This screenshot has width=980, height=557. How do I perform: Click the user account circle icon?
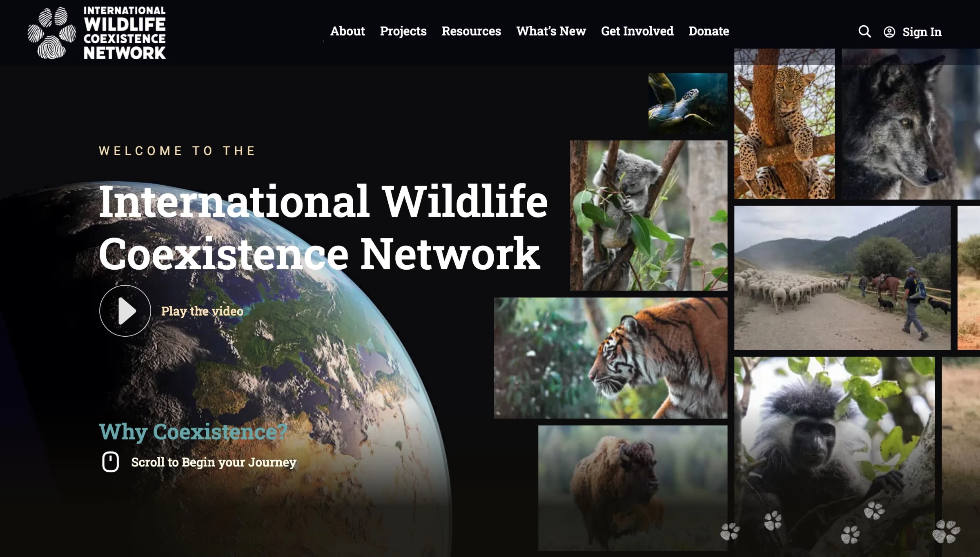click(889, 32)
